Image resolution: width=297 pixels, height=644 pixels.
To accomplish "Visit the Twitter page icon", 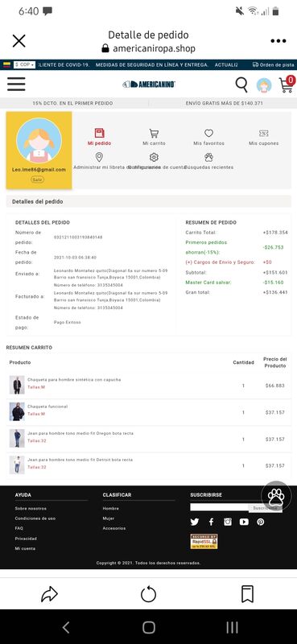I will pyautogui.click(x=194, y=522).
